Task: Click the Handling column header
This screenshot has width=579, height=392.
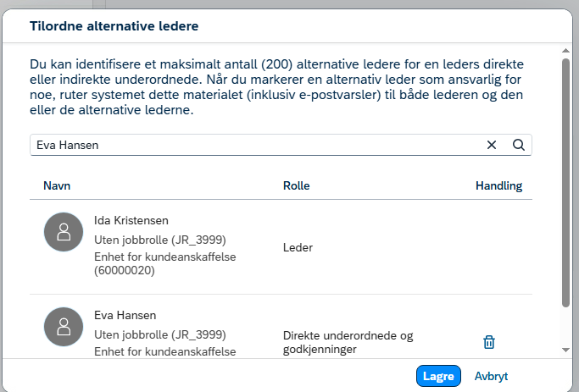Action: [498, 185]
